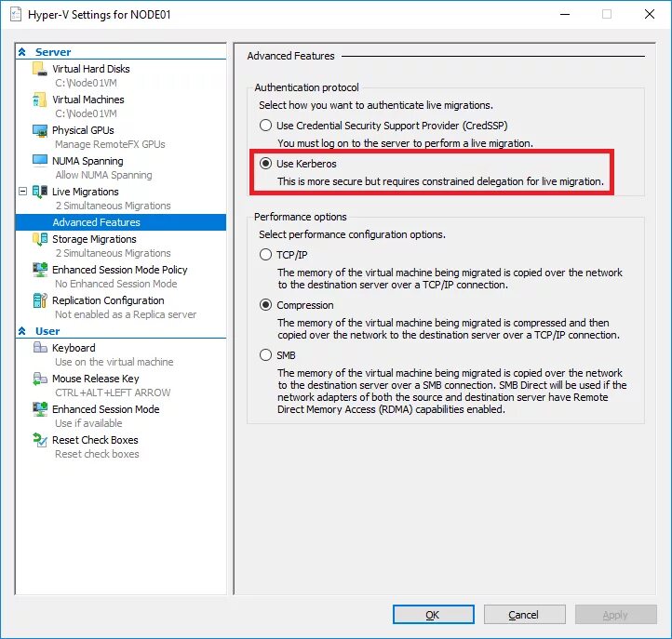Click the Keyboard icon under User
672x639 pixels.
pyautogui.click(x=40, y=347)
